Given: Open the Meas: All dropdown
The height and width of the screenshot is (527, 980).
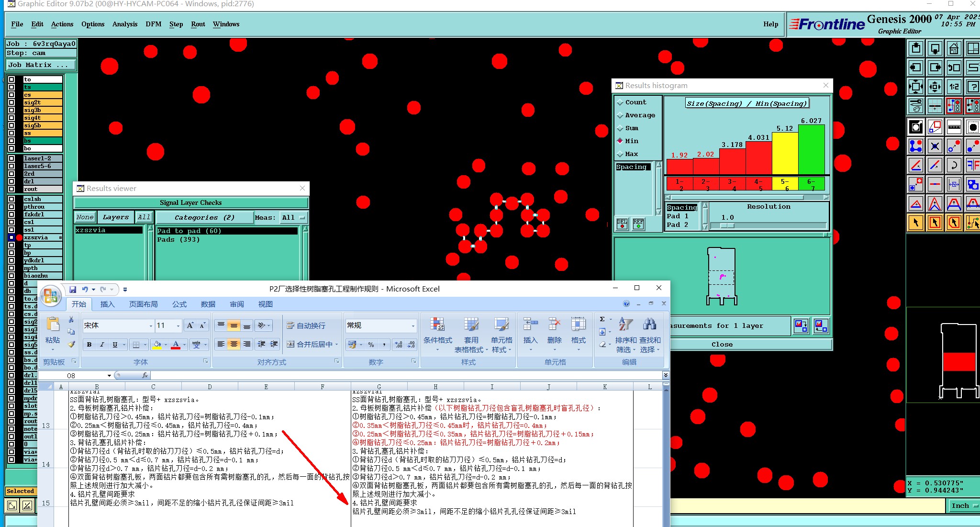Looking at the screenshot, I should (x=293, y=217).
